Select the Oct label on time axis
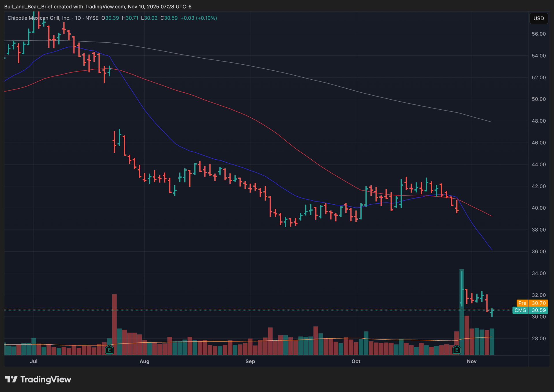Viewport: 554px width, 392px height. point(356,361)
